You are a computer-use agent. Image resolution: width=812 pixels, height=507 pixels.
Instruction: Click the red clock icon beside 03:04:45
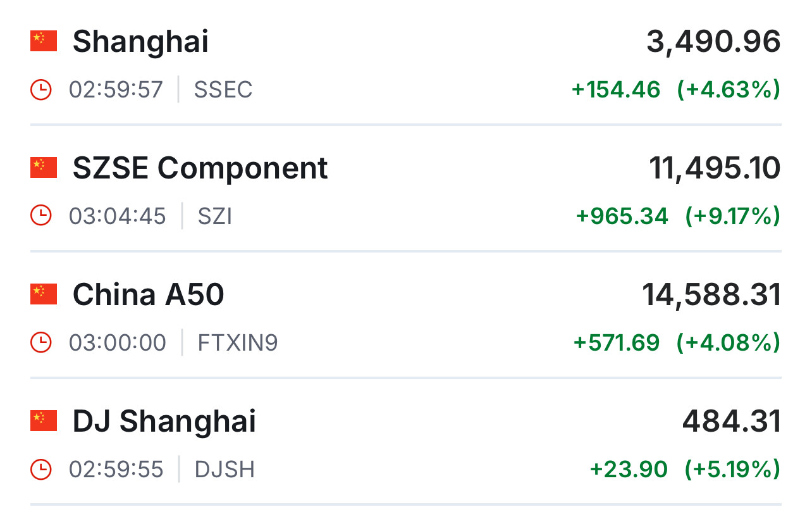(41, 216)
